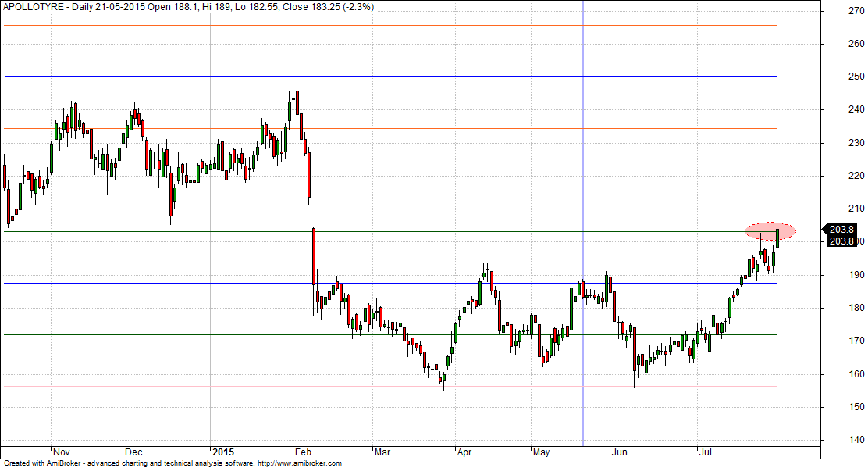This screenshot has width=868, height=468.
Task: Click the 2015 year label on date axis
Action: [222, 452]
